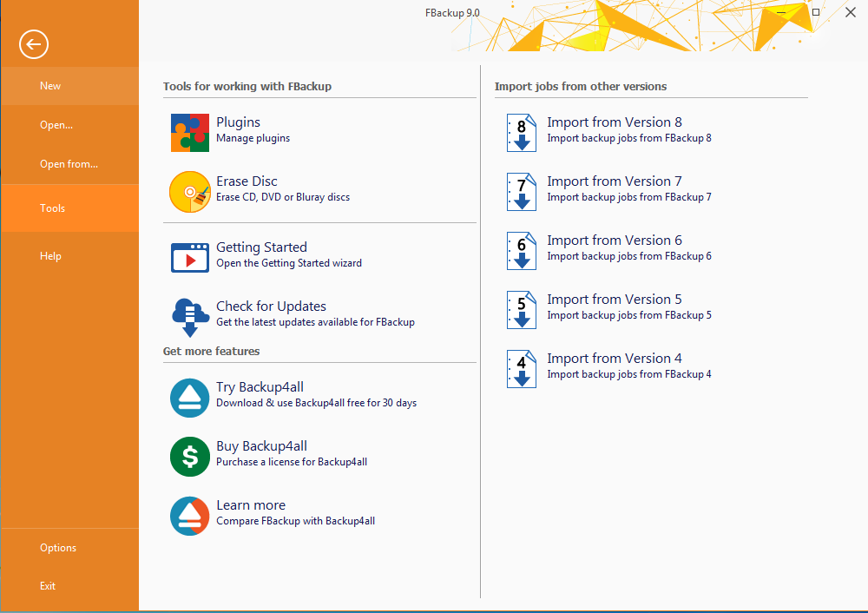Screen dimensions: 868x613
Task: Click the Try Backup4all title
Action: click(260, 387)
